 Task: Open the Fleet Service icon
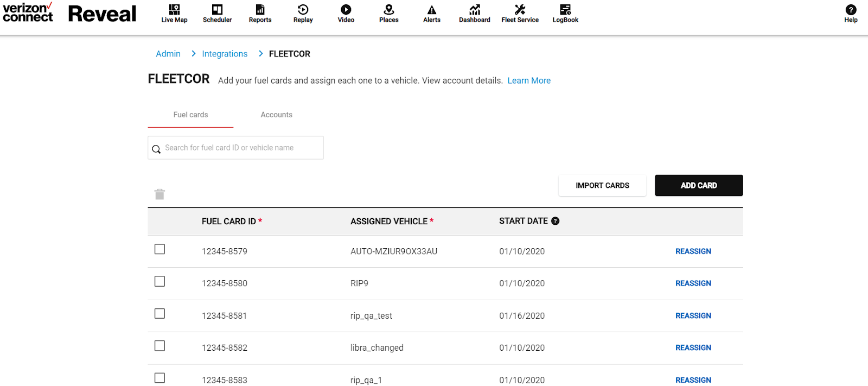(x=520, y=10)
